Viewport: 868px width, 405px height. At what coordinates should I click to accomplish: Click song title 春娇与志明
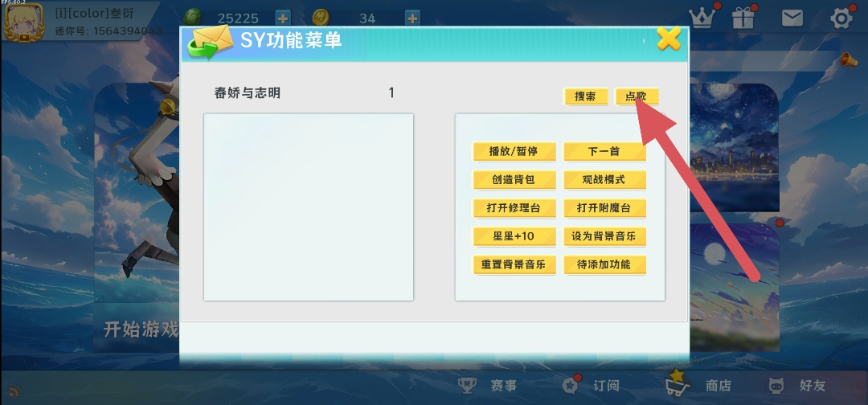248,93
